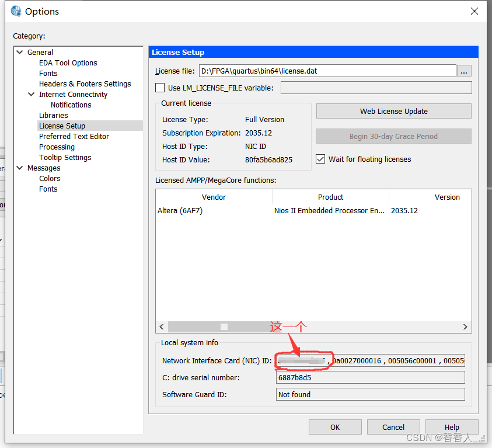Click the Vendor column header

click(214, 197)
